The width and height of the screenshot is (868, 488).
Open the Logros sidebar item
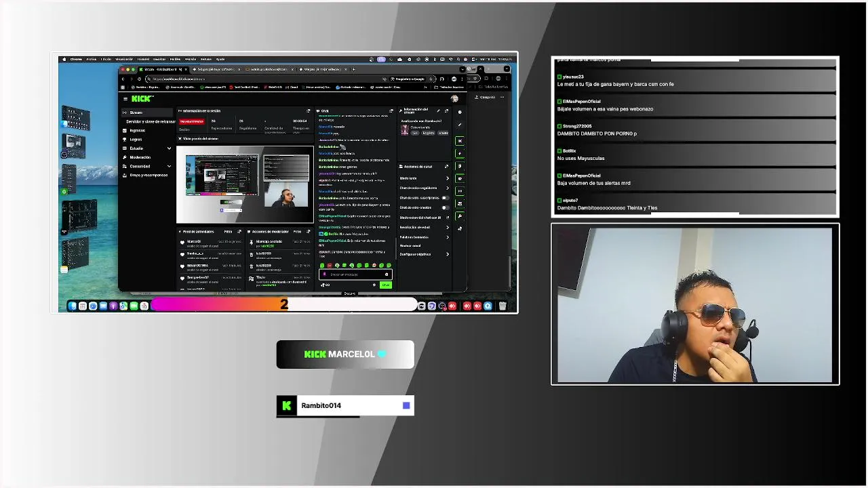click(x=136, y=139)
